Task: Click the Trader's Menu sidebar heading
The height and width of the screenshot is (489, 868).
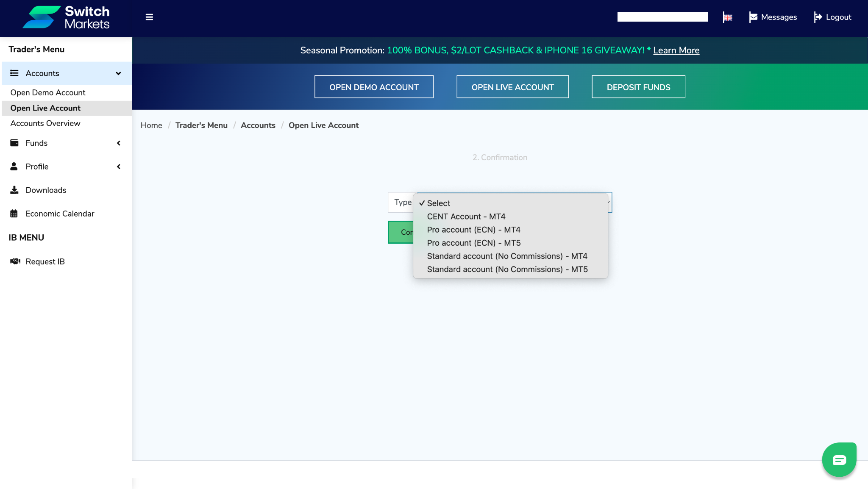Action: [x=36, y=50]
